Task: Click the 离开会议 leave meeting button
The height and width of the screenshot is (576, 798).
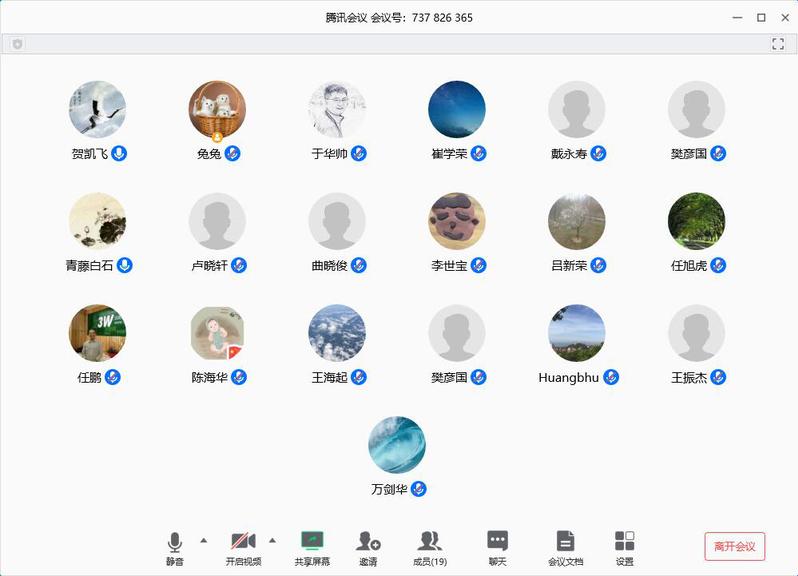Action: point(734,546)
